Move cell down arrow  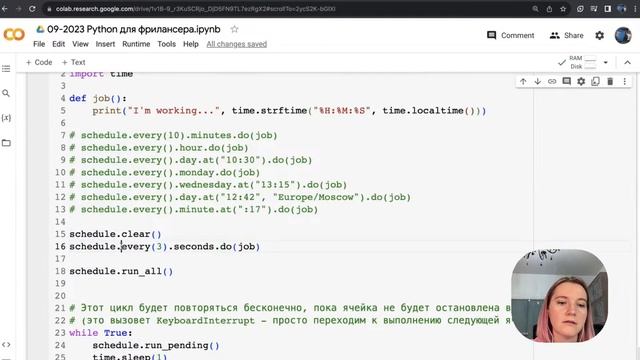pos(538,82)
